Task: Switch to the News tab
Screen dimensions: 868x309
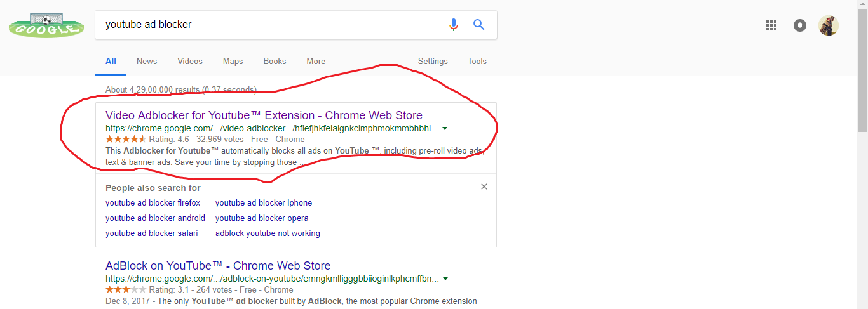Action: (147, 62)
